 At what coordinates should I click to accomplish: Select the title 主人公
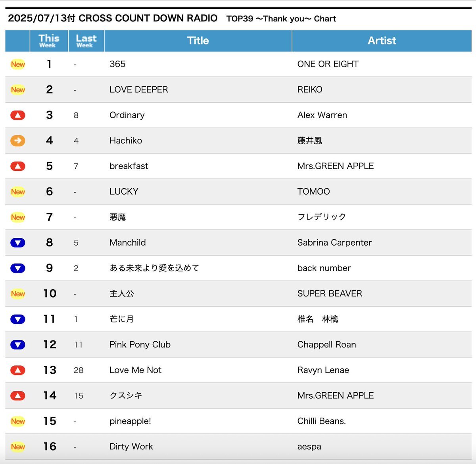(x=122, y=294)
